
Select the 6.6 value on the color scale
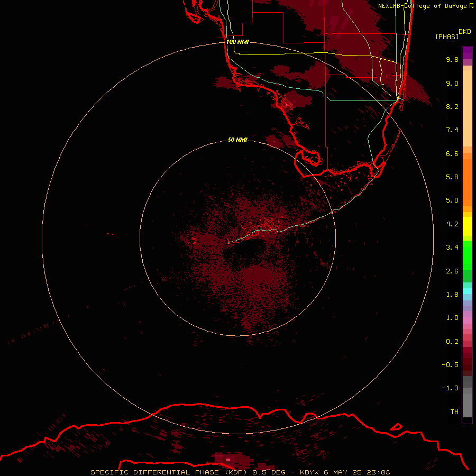(452, 153)
